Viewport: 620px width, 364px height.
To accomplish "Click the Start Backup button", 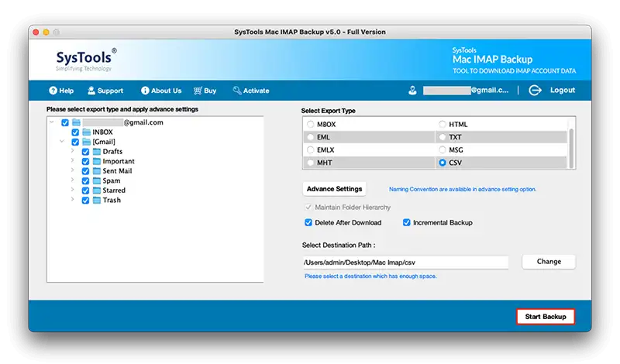I will [x=546, y=317].
